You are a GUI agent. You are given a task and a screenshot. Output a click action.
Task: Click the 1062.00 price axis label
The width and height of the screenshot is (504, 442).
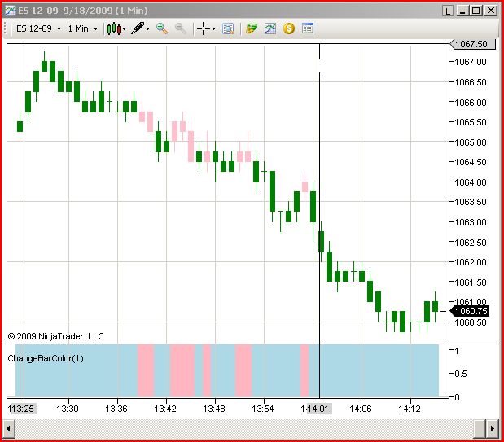pos(471,262)
